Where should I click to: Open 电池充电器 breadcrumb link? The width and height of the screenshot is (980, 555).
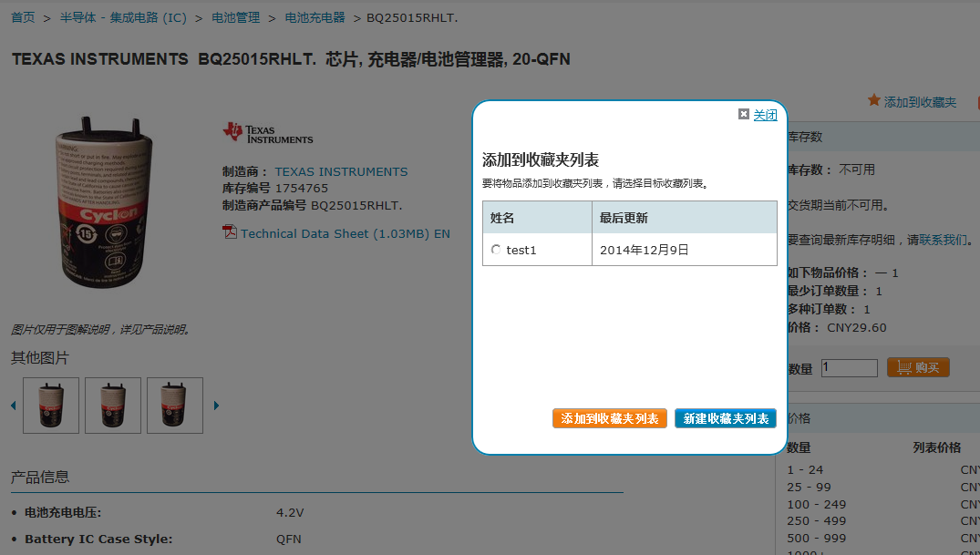(x=315, y=17)
